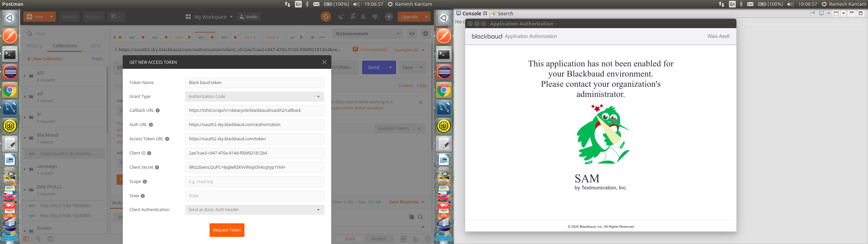Image resolution: width=868 pixels, height=244 pixels.
Task: Close the Get New Access Token dialog
Action: (324, 62)
